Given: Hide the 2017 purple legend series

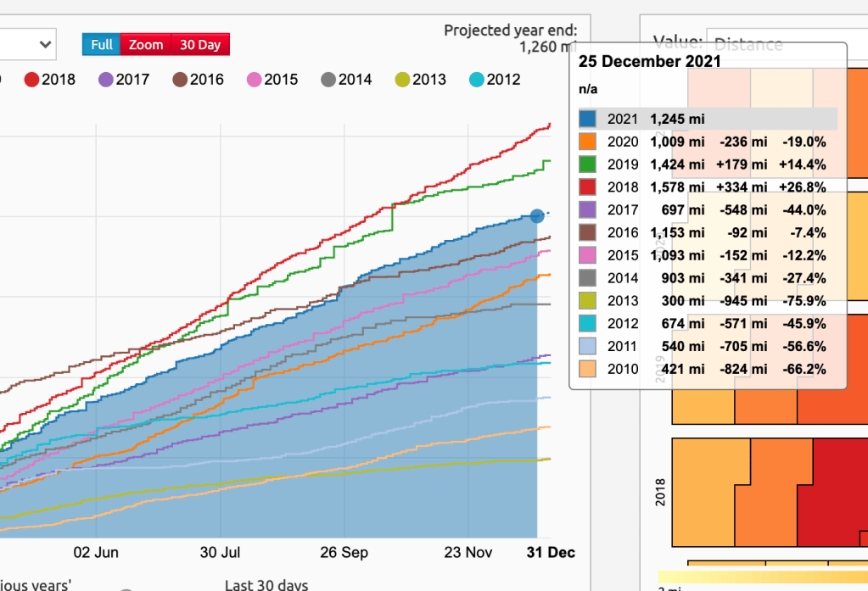Looking at the screenshot, I should click(106, 80).
